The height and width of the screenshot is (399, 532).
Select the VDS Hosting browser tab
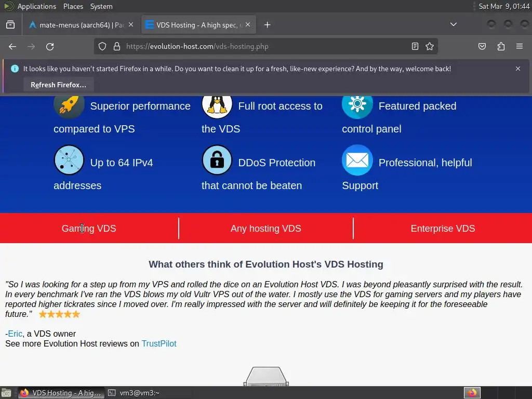tap(198, 25)
